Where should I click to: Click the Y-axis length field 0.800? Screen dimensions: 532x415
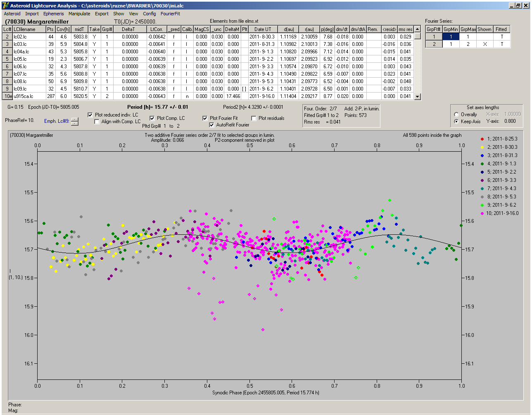(510, 122)
